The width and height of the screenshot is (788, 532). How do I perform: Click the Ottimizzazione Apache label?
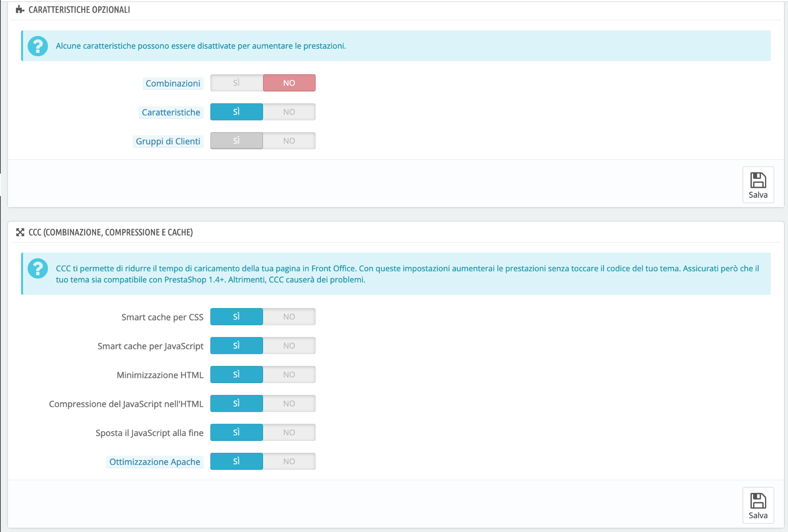coord(155,462)
